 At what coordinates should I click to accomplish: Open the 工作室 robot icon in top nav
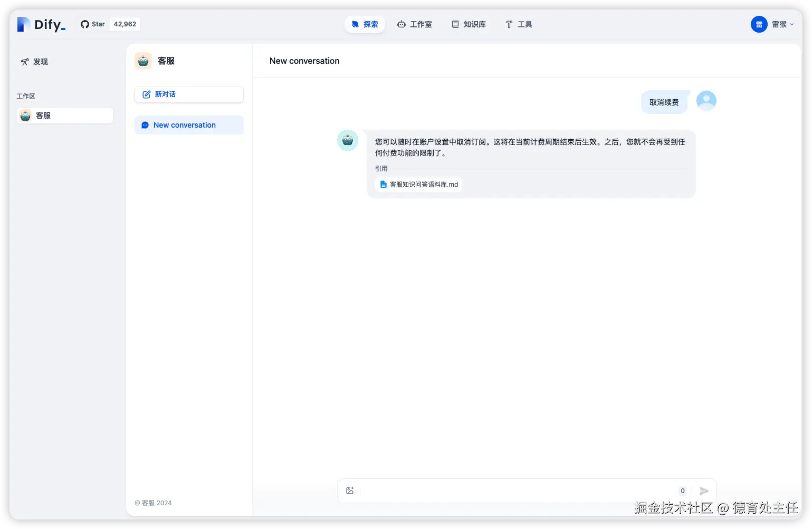(402, 24)
